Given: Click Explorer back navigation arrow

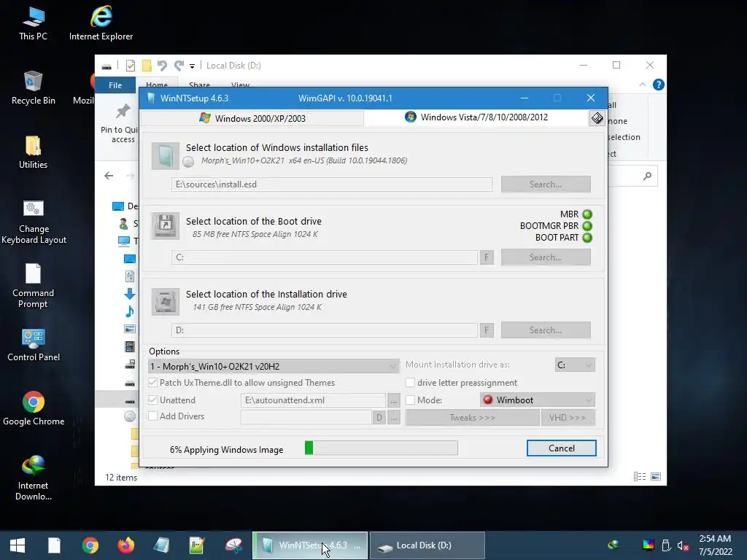Looking at the screenshot, I should pos(109,176).
